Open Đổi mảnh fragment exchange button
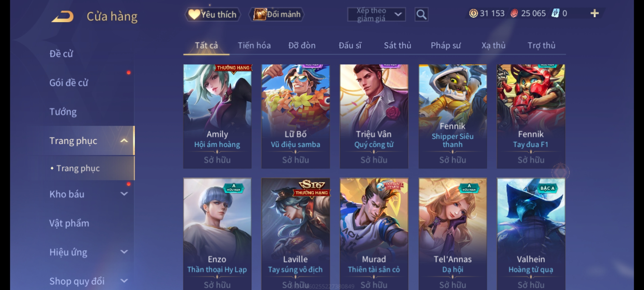 tap(277, 15)
